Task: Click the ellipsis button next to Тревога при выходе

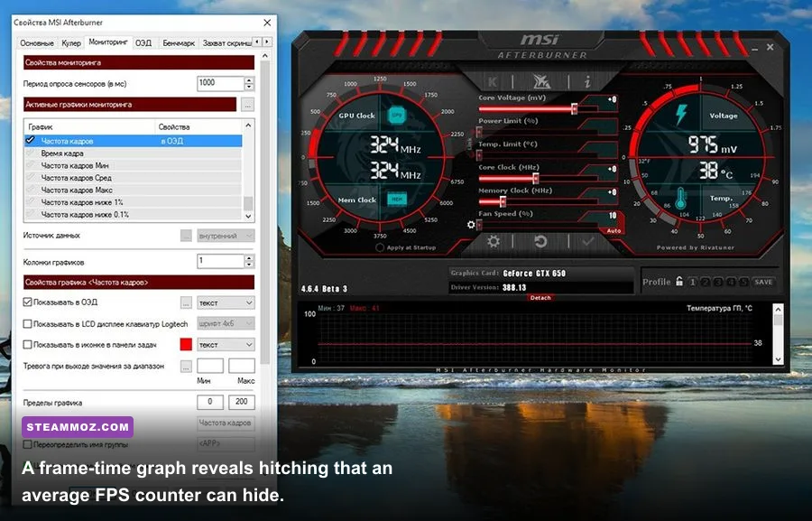Action: [x=187, y=367]
